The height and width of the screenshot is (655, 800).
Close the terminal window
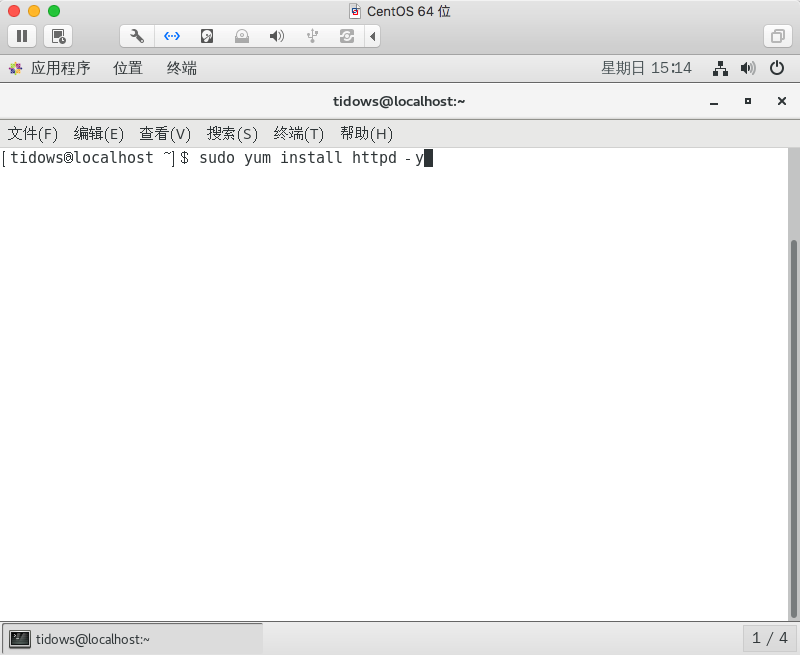coord(781,102)
